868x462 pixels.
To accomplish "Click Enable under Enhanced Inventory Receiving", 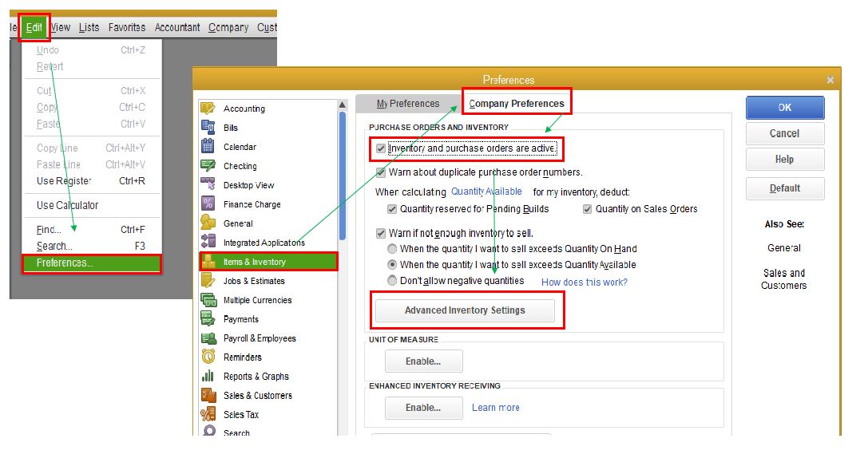I will pyautogui.click(x=423, y=408).
